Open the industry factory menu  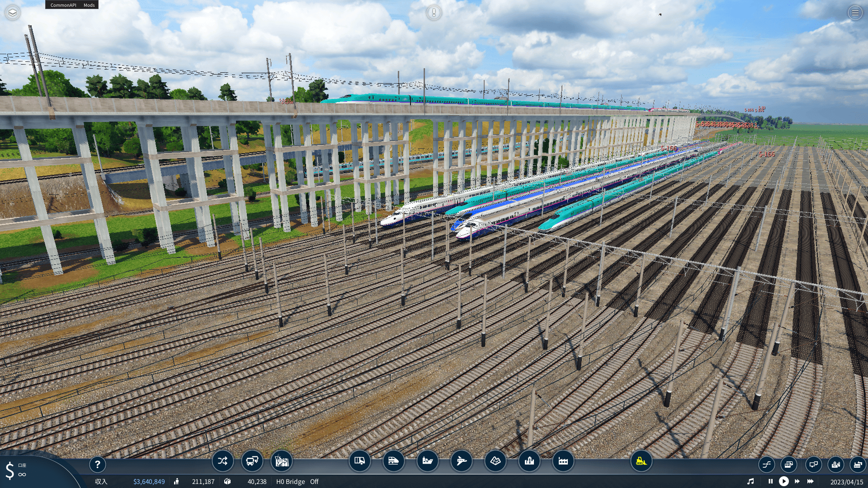pos(563,461)
